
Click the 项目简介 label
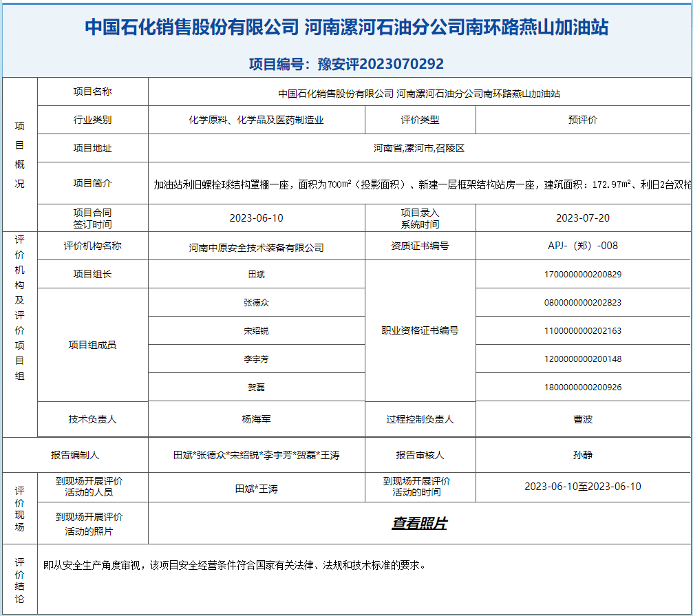pos(92,183)
